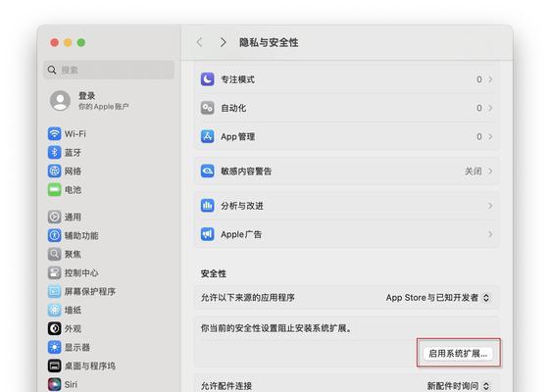Click the 桌面与程序坞 sidebar label
Screen dimensions: 550x392
pyautogui.click(x=90, y=367)
